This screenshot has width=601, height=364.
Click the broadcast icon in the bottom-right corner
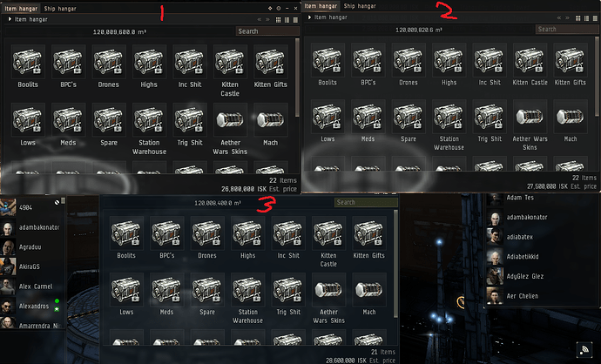coord(584,349)
